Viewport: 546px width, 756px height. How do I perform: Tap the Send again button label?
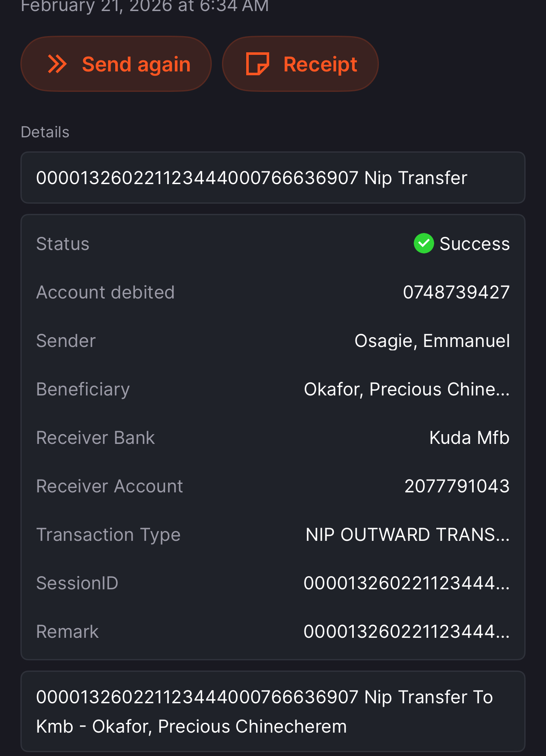pos(136,64)
